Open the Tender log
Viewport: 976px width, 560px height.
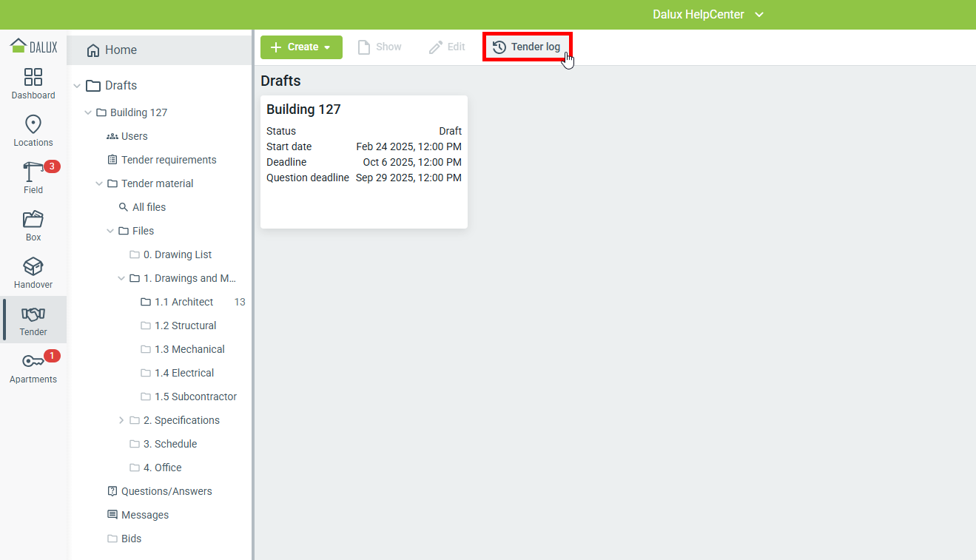[527, 47]
